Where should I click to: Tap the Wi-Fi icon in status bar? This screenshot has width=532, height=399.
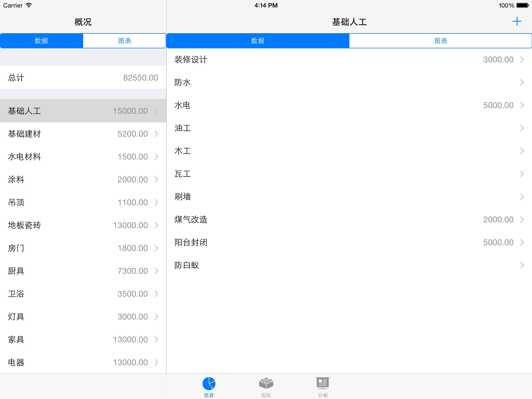click(x=29, y=5)
